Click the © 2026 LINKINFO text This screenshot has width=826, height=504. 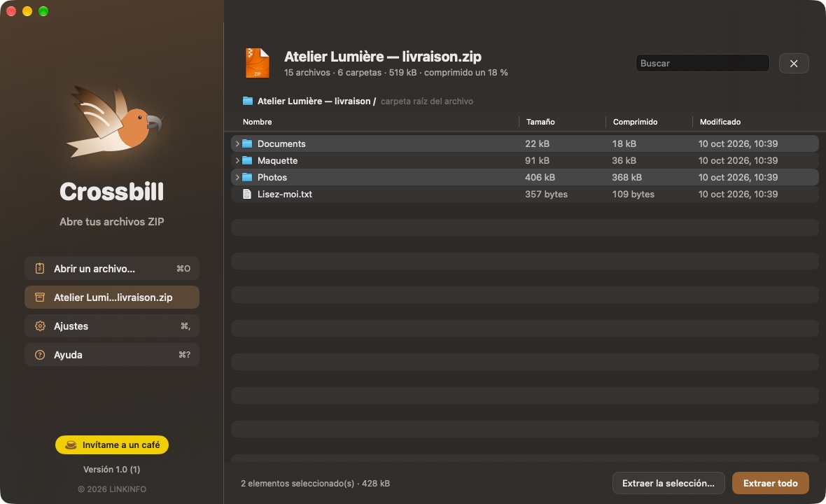(112, 489)
